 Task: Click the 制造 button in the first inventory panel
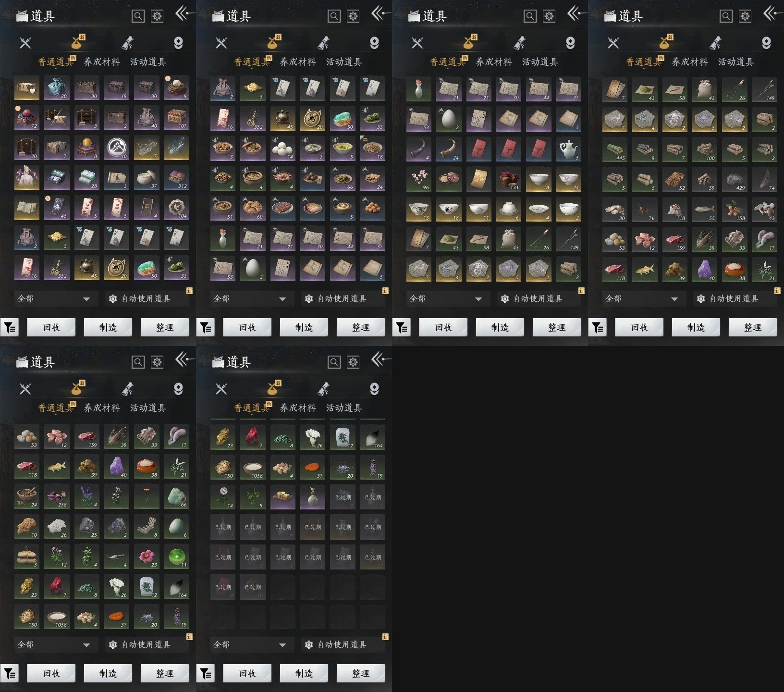pyautogui.click(x=108, y=327)
